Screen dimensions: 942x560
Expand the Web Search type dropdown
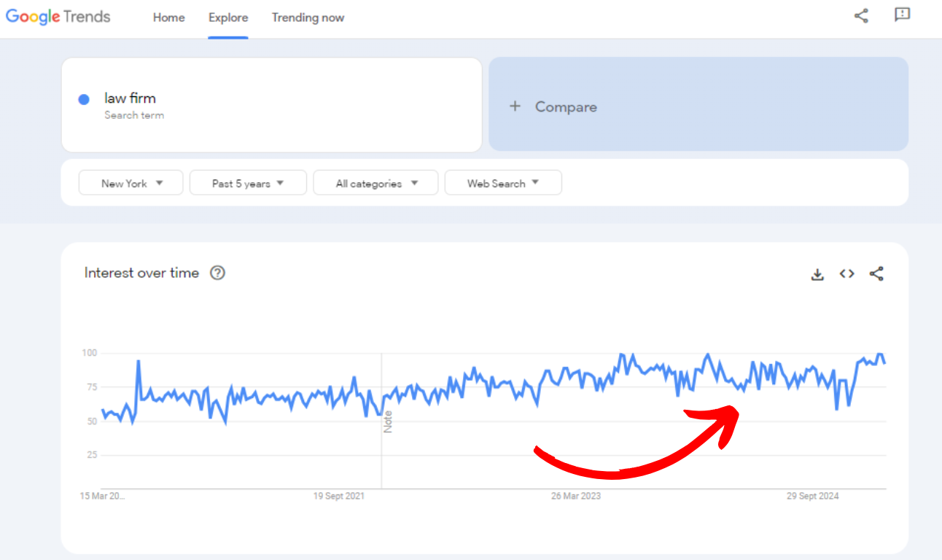pos(503,183)
